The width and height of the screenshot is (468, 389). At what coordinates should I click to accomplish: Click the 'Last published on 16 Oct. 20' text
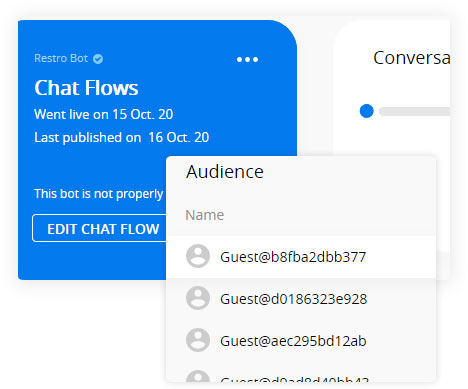pos(122,137)
